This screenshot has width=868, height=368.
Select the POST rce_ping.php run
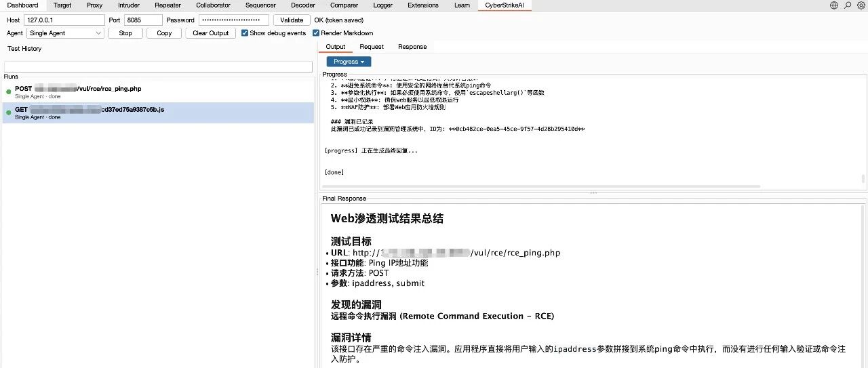158,92
